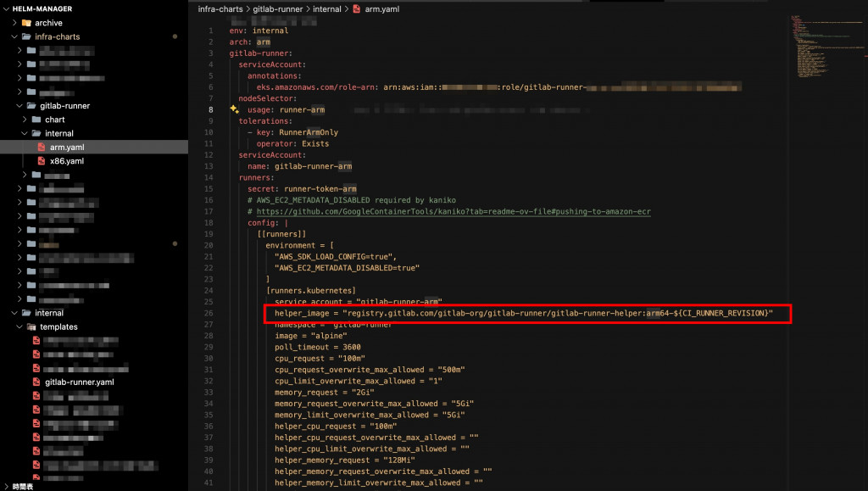Click the 'helper_memory_request = "128Mi"' line
The image size is (868, 491).
345,460
